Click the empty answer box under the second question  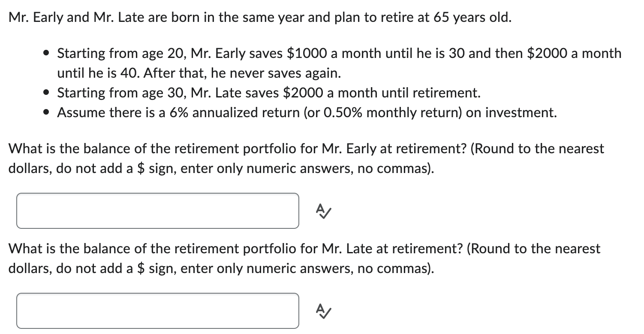157,311
